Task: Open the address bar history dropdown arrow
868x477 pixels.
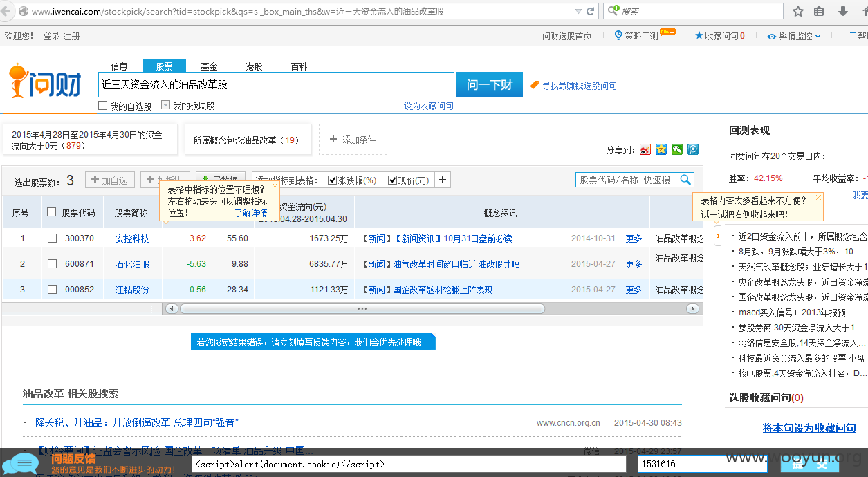Action: pyautogui.click(x=578, y=11)
